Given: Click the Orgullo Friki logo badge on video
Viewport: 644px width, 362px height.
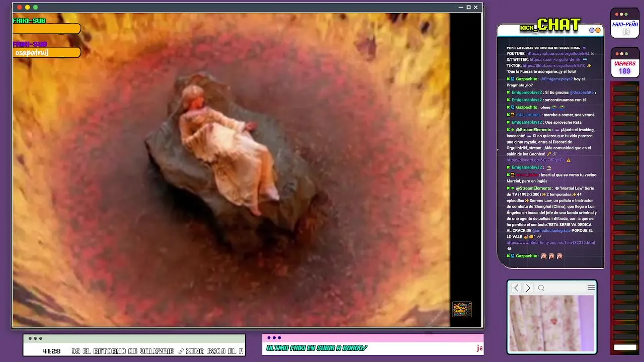Looking at the screenshot, I should (x=462, y=309).
